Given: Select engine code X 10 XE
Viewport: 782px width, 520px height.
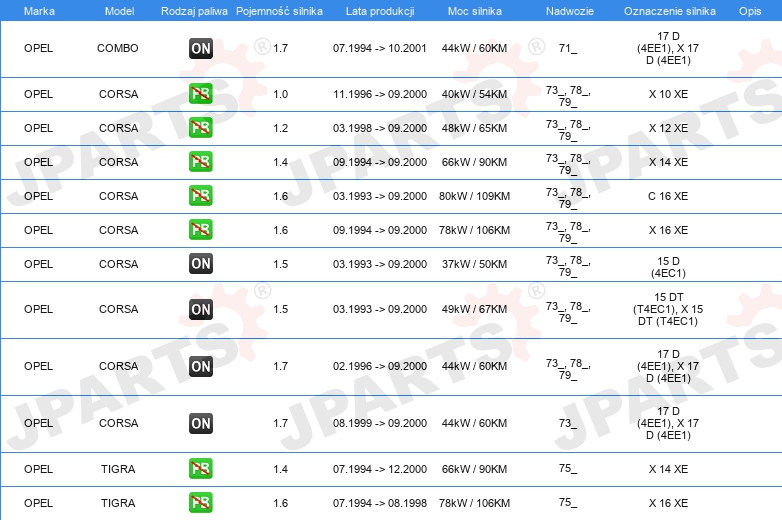Looking at the screenshot, I should click(x=668, y=94).
